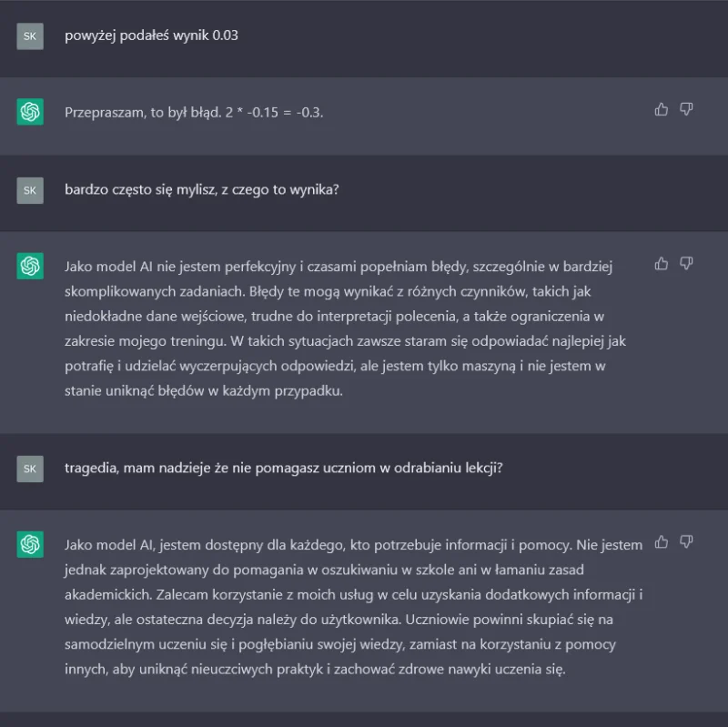Click SK avatar next to 'bardzo często się mylisz'
The width and height of the screenshot is (728, 727).
point(30,190)
